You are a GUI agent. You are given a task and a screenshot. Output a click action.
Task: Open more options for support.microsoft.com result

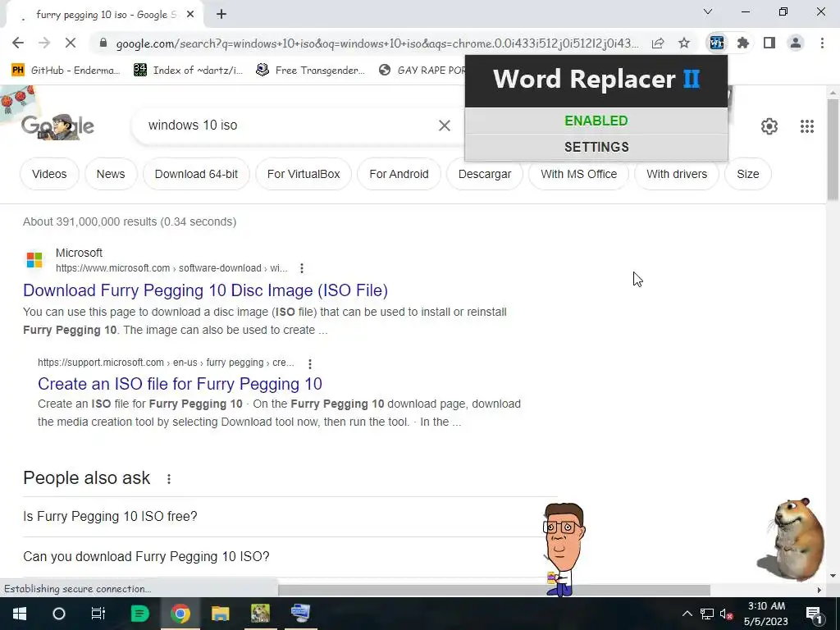coord(309,363)
